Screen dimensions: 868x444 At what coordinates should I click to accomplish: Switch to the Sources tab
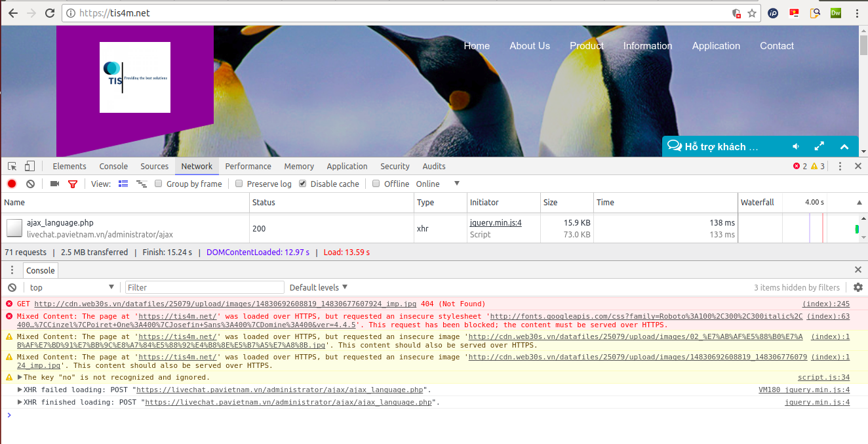click(x=155, y=167)
